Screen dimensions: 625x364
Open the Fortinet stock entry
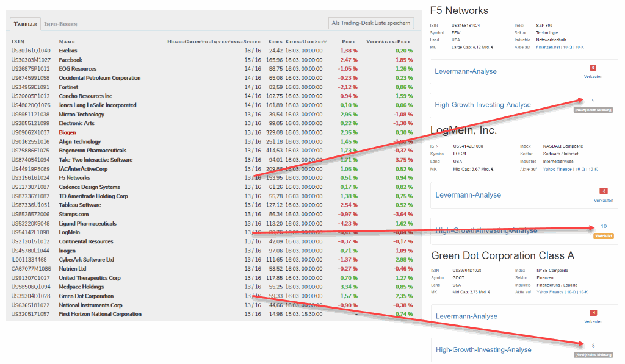click(x=68, y=87)
